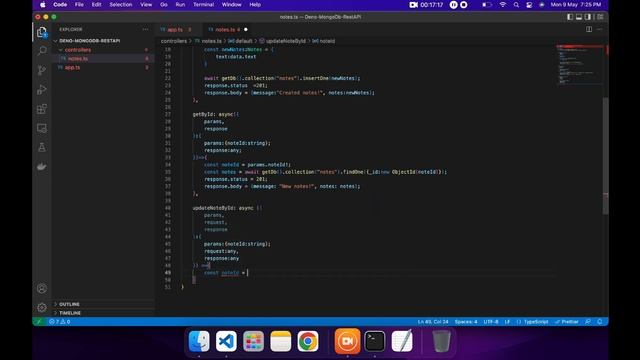Open the Run and Debug view

[x=42, y=89]
